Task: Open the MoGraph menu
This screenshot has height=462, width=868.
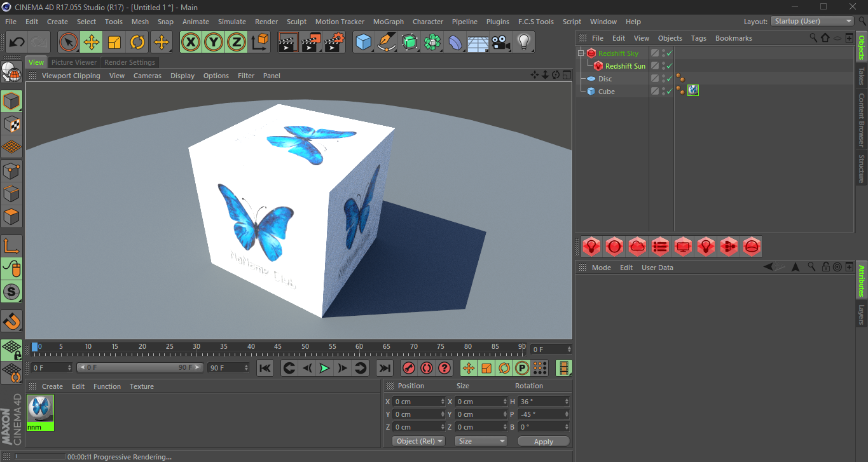Action: point(388,22)
